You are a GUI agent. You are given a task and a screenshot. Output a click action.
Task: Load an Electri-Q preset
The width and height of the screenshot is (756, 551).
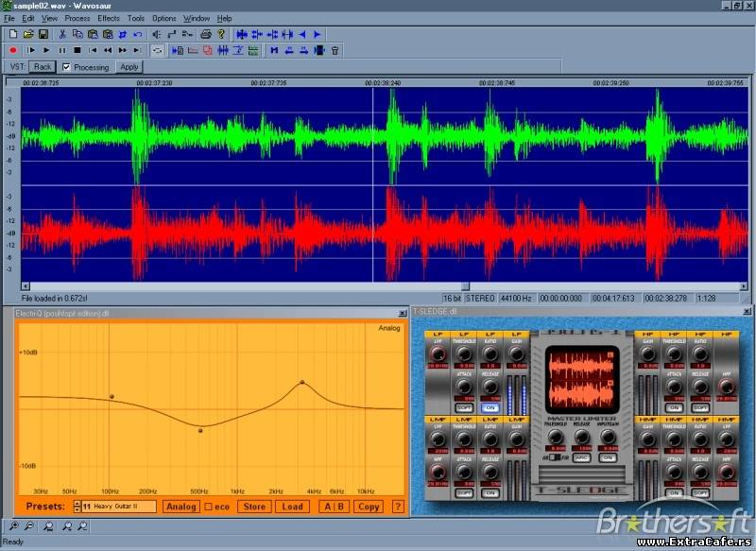pyautogui.click(x=292, y=507)
